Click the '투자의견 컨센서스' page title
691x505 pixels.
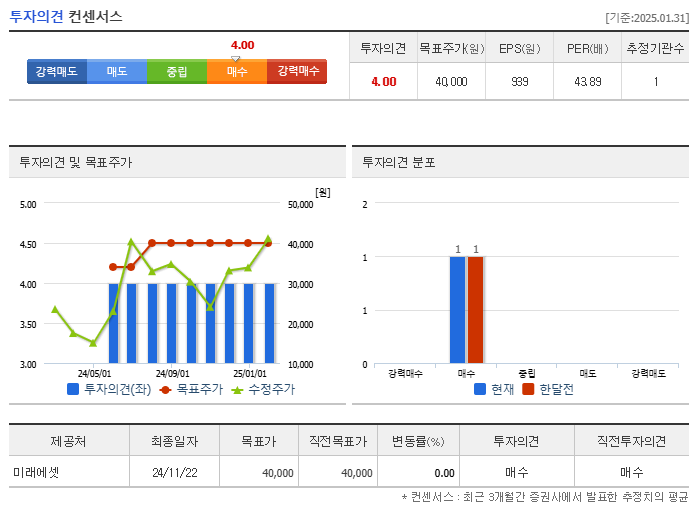click(66, 17)
